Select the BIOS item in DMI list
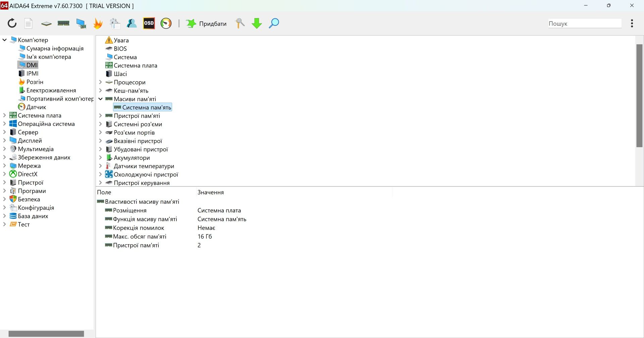Viewport: 644px width, 338px height. 120,49
